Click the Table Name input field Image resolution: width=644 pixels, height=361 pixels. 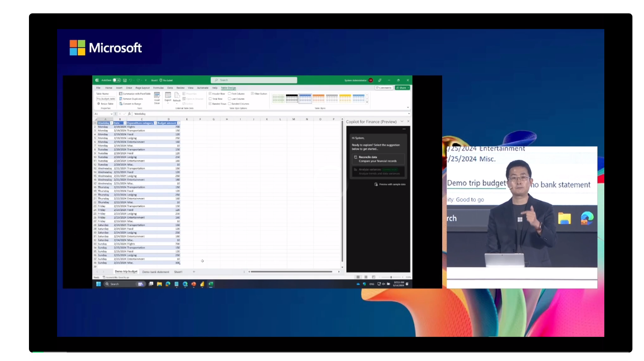(x=106, y=99)
